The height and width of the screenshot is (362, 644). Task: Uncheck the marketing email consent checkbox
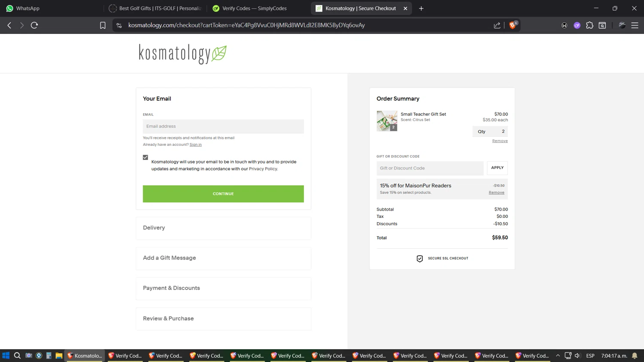point(146,157)
